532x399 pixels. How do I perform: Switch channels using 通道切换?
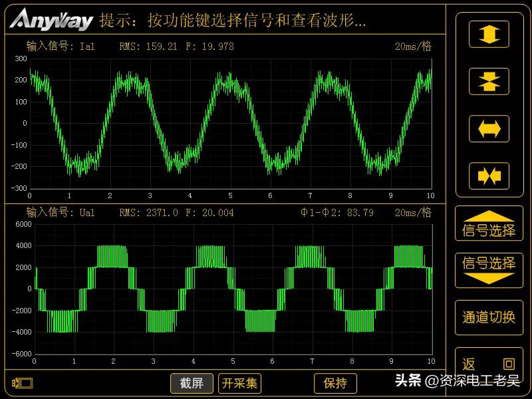click(x=489, y=318)
